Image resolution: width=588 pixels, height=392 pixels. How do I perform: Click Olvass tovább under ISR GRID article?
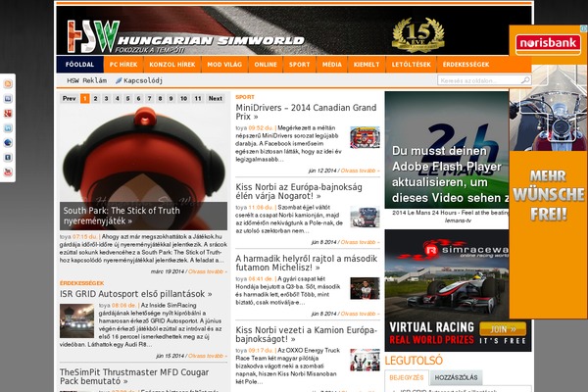(x=208, y=356)
